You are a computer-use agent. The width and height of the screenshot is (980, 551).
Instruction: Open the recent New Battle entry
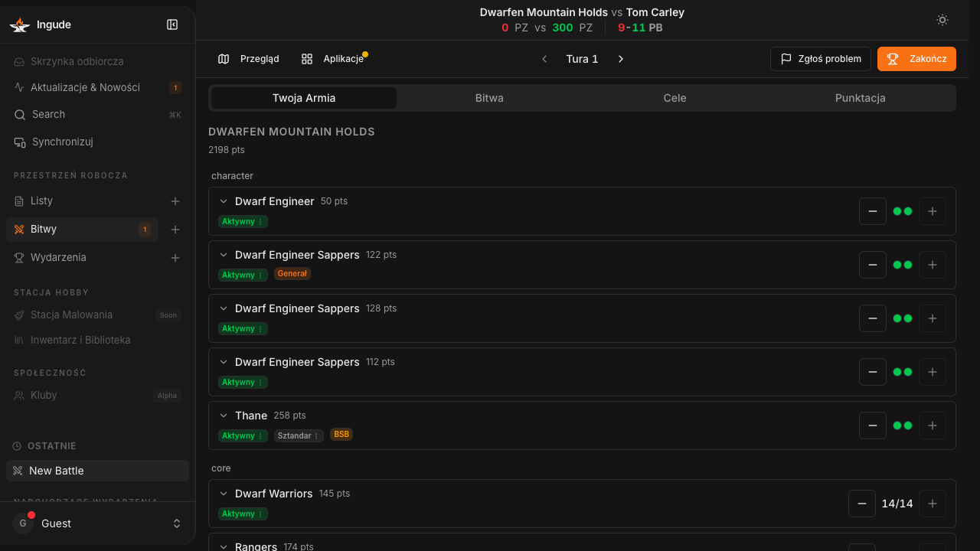click(97, 471)
